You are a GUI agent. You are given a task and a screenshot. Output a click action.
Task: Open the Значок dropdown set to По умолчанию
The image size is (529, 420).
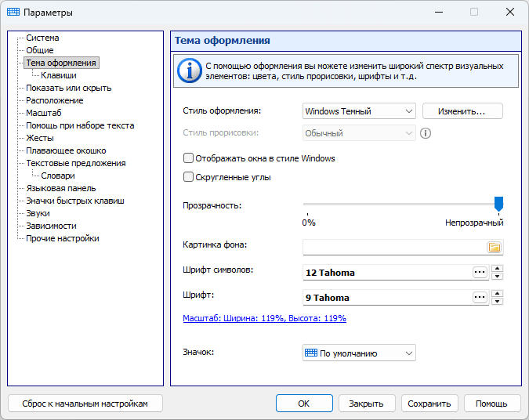pos(359,353)
